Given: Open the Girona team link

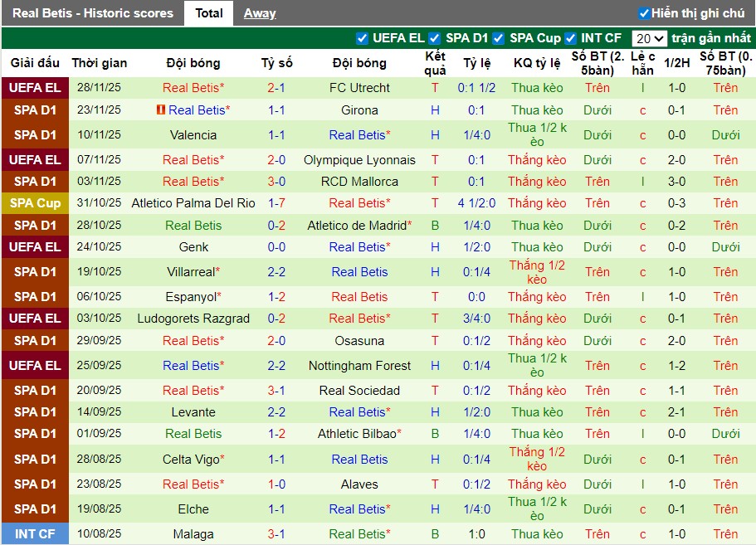Looking at the screenshot, I should tap(359, 109).
